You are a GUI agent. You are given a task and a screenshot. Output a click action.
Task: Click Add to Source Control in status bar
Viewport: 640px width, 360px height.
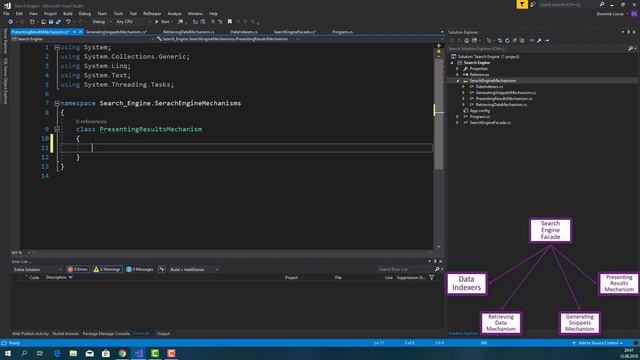pos(598,343)
